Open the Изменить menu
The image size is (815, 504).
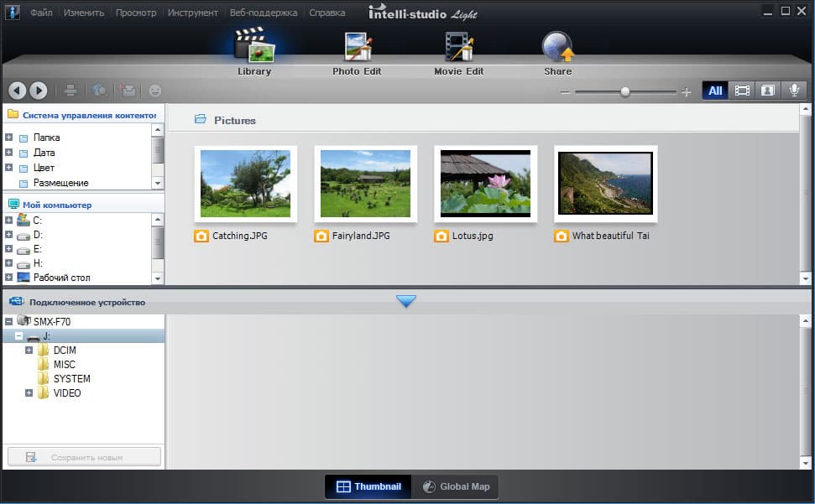click(x=84, y=13)
